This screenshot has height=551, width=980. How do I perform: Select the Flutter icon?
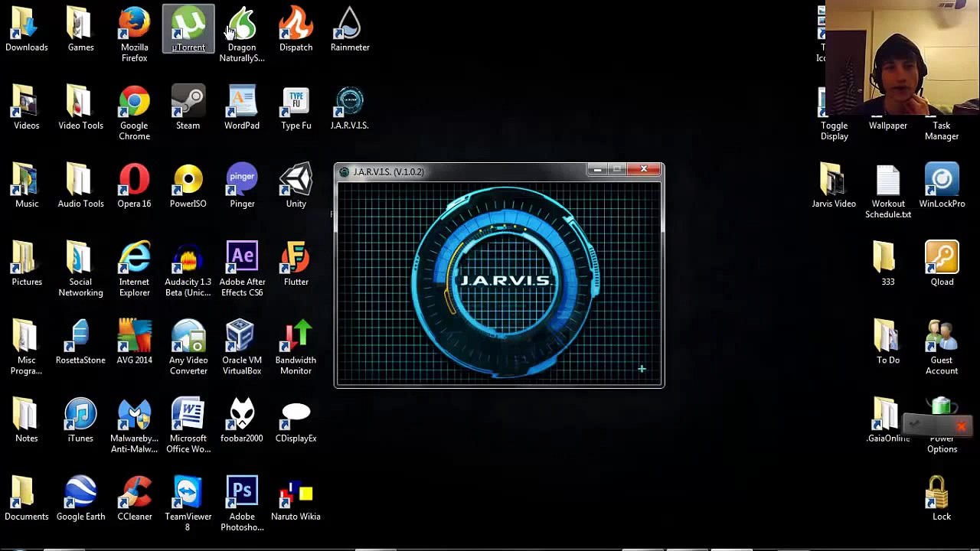[296, 263]
